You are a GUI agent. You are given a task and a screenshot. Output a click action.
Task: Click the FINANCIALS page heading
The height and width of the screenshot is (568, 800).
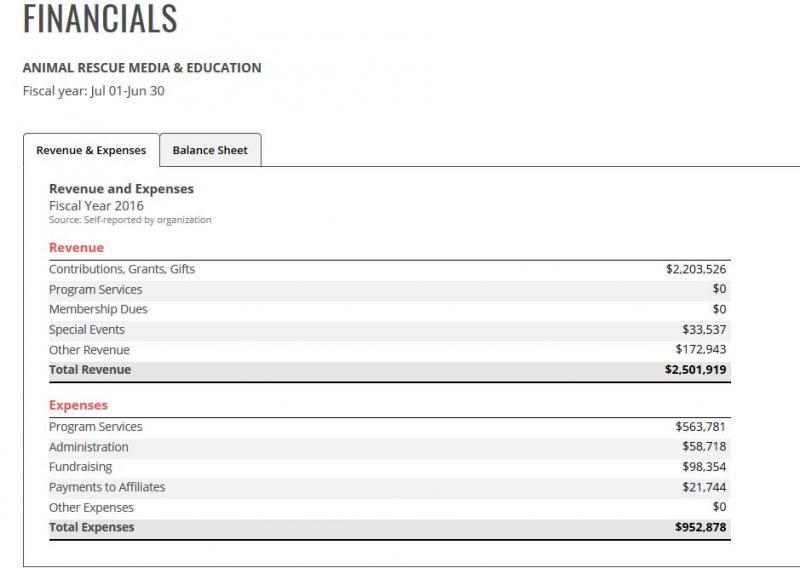(x=100, y=18)
